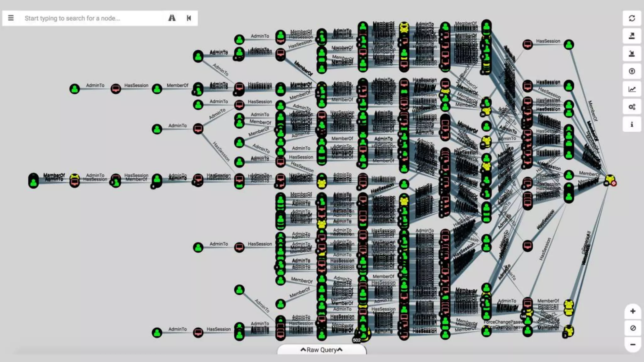This screenshot has height=362, width=644.
Task: Reset zoom with the circle-slash button
Action: tap(633, 328)
